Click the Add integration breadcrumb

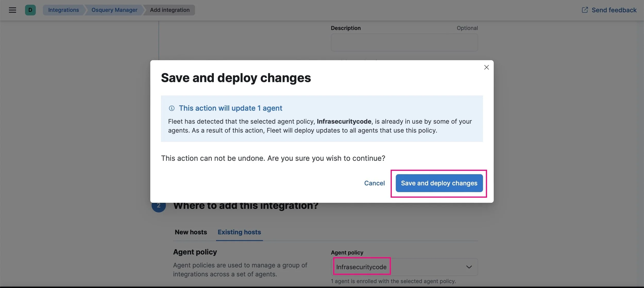coord(170,10)
